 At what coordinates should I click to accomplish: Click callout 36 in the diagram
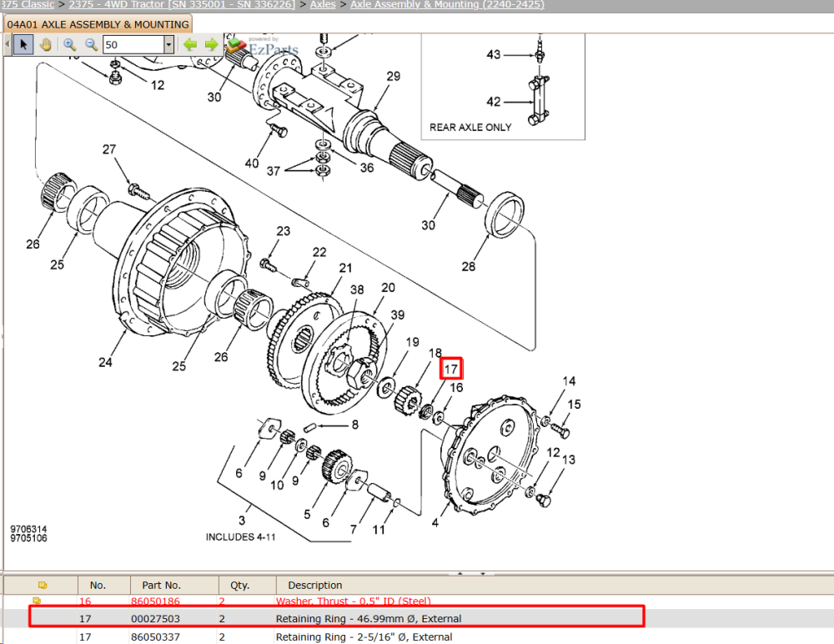tap(367, 168)
